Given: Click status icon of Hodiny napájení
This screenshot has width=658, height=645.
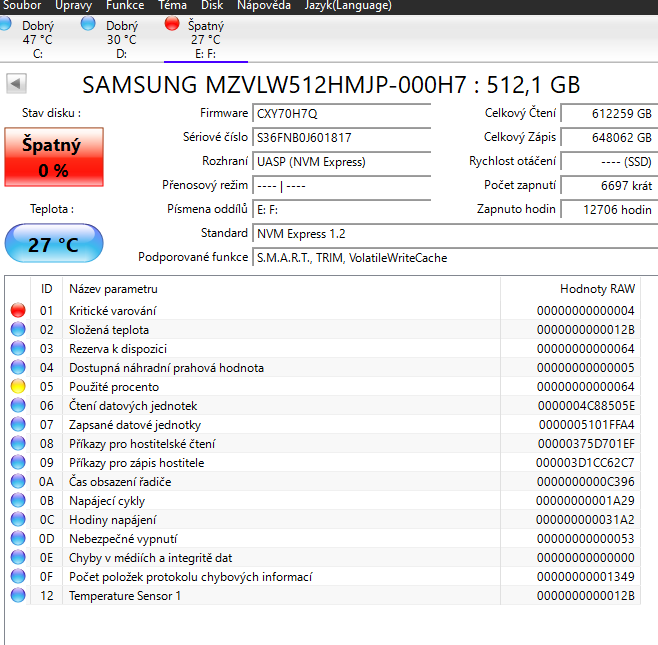Looking at the screenshot, I should 18,520.
